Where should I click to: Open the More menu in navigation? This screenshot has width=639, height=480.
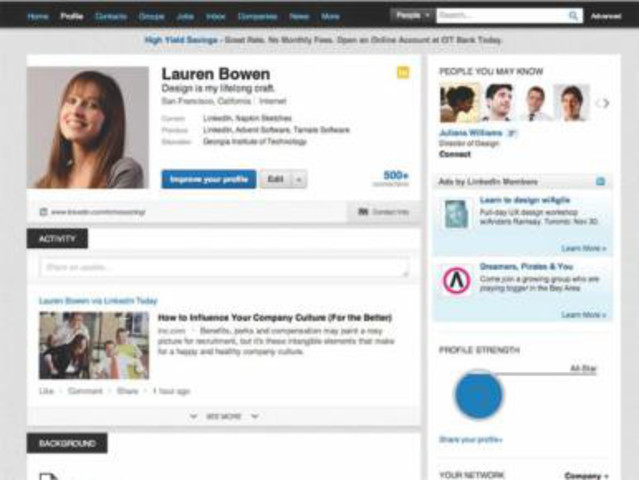click(x=330, y=17)
